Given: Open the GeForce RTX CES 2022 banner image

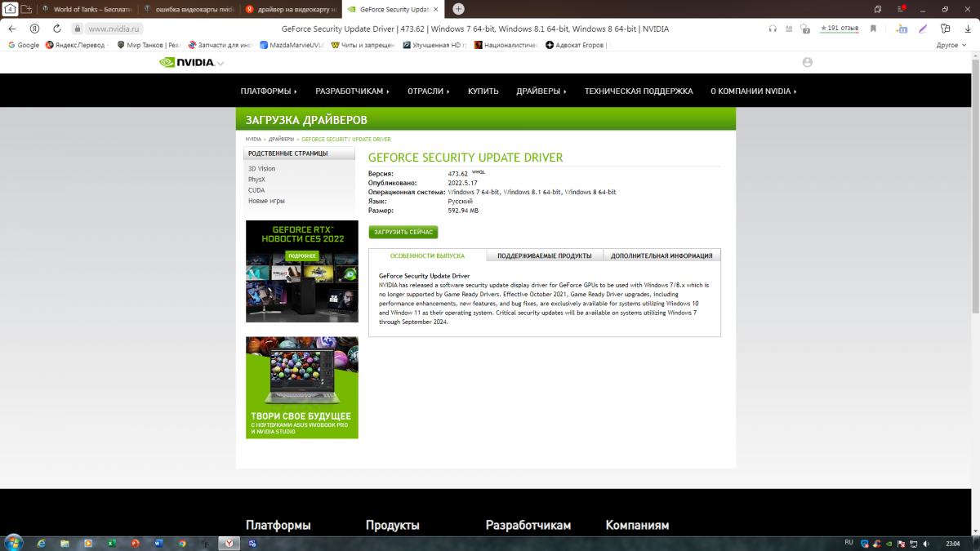Looking at the screenshot, I should 302,271.
